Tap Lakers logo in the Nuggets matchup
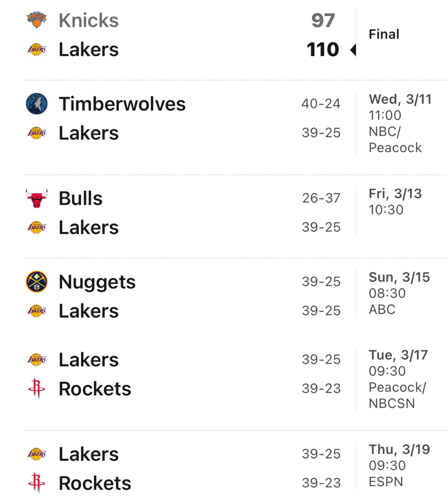Image resolution: width=448 pixels, height=503 pixels. (x=37, y=311)
